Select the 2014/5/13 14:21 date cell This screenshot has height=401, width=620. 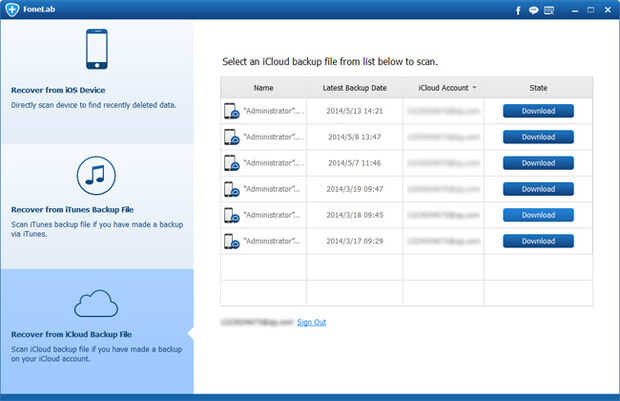point(355,111)
